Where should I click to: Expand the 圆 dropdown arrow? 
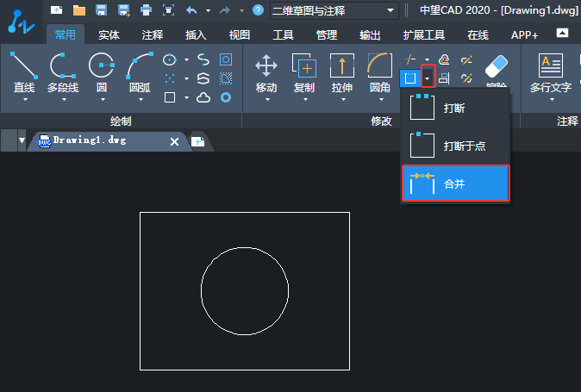click(103, 100)
